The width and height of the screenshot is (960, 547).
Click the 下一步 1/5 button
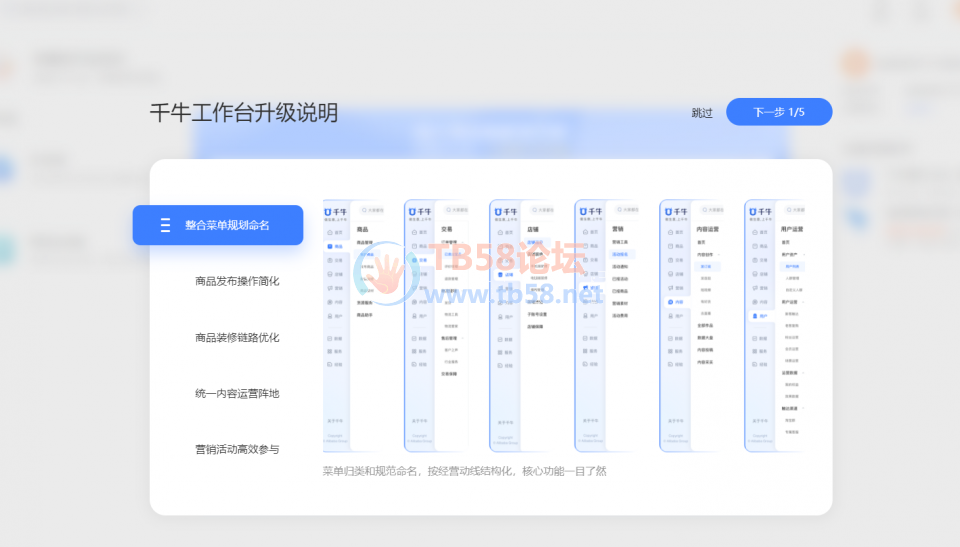[x=779, y=112]
